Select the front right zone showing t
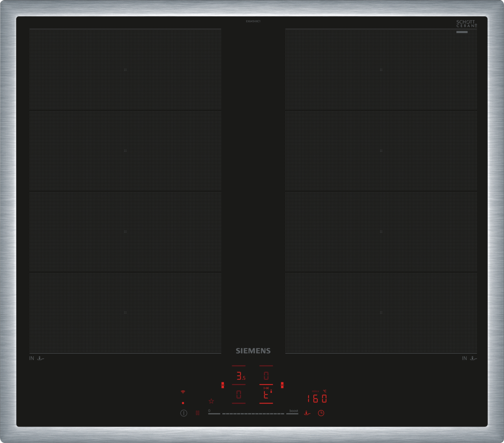504x443 pixels. [266, 395]
